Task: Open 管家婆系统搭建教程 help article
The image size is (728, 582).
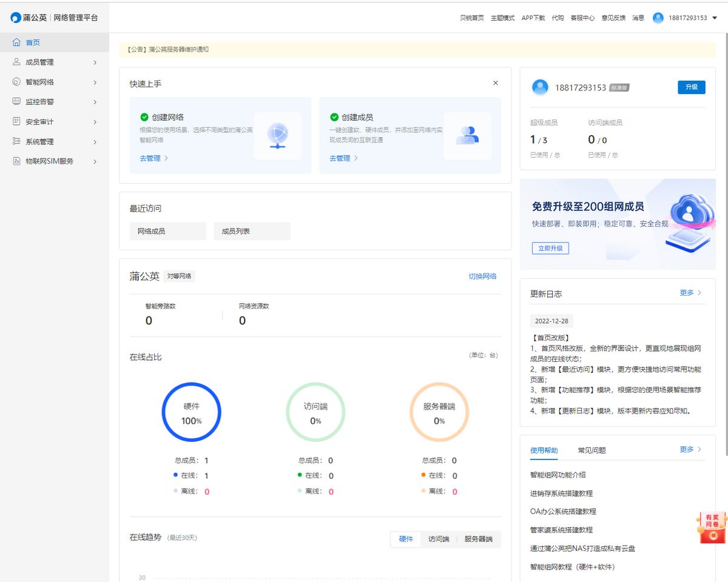Action: [x=562, y=530]
